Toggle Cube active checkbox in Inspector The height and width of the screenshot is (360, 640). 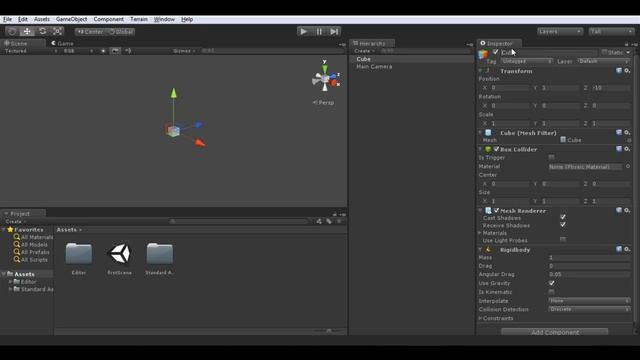tap(496, 52)
